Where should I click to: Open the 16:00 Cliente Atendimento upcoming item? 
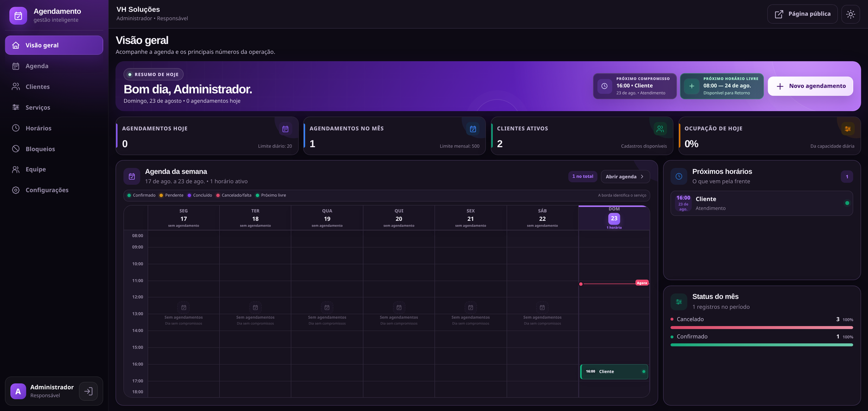762,203
